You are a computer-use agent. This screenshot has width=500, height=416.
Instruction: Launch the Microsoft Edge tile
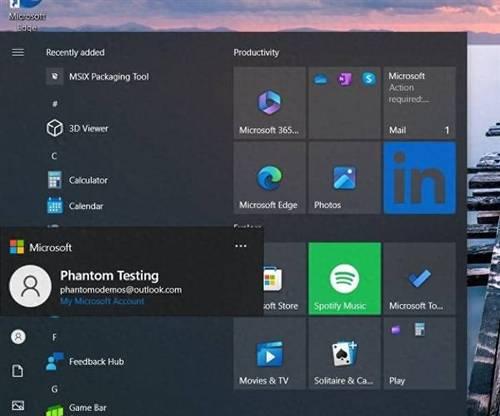coord(270,178)
